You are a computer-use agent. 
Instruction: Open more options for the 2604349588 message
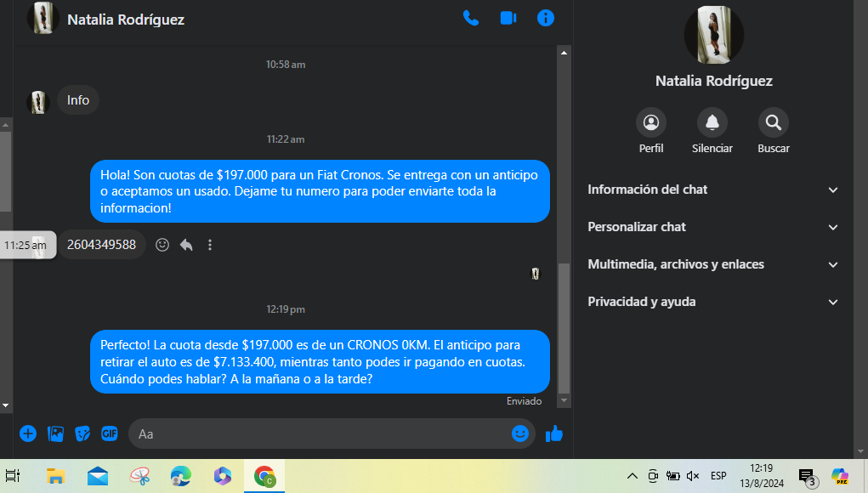point(210,245)
